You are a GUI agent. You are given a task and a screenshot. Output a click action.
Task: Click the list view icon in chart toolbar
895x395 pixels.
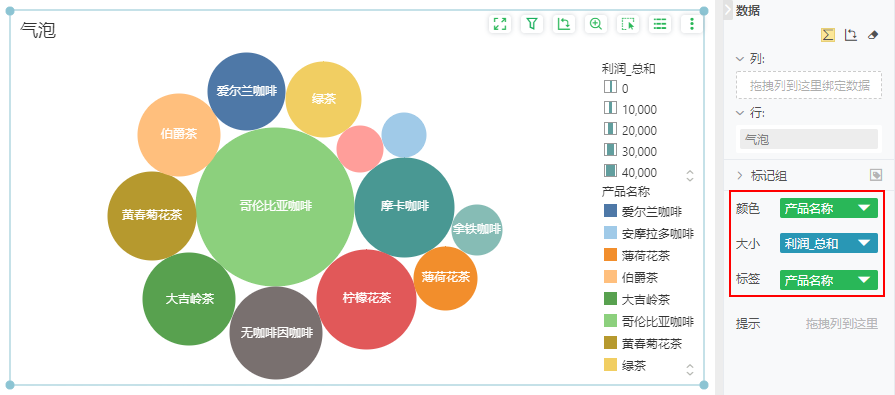[660, 24]
